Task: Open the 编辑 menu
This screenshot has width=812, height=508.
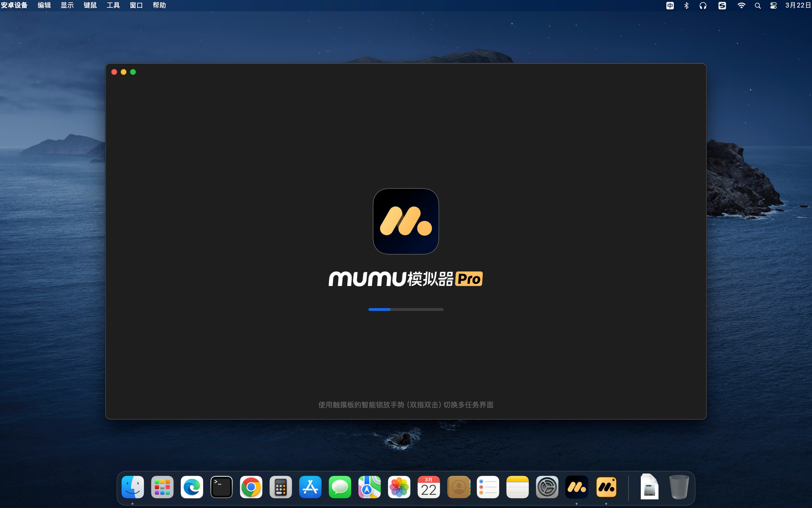Action: (44, 5)
